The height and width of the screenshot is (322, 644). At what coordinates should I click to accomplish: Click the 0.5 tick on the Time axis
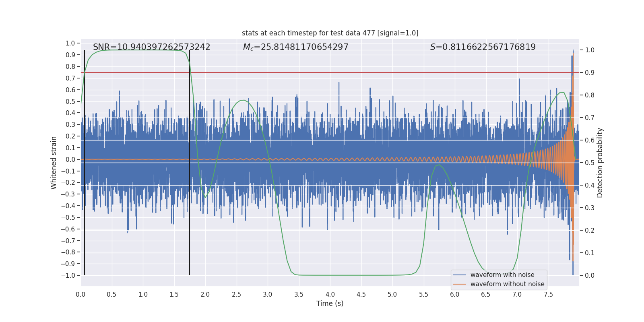[112, 294]
